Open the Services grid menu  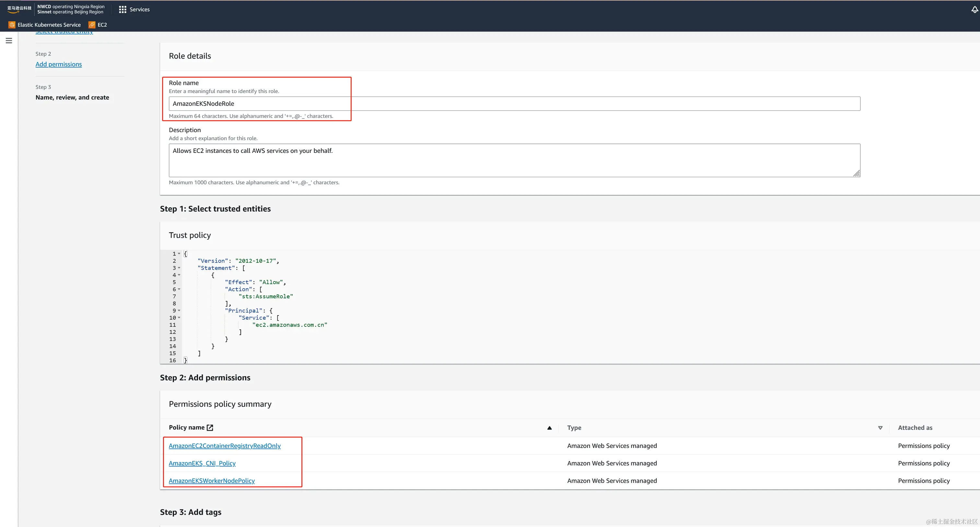click(122, 9)
